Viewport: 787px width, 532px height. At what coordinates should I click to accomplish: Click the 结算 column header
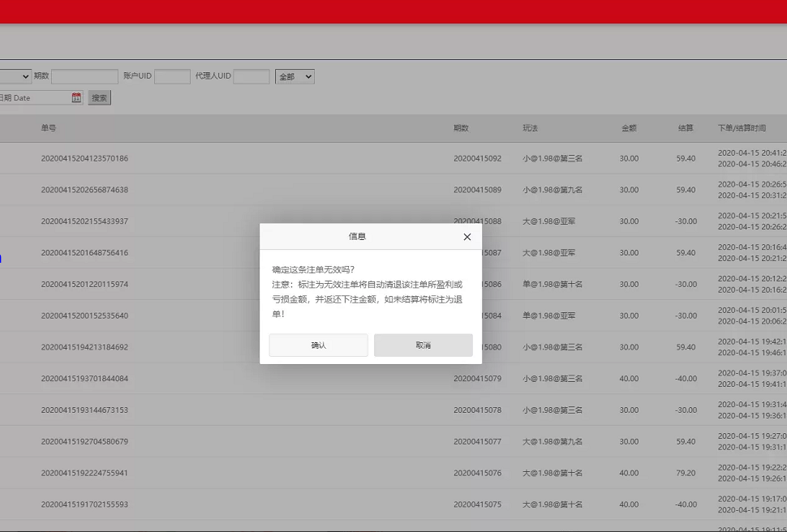[686, 128]
